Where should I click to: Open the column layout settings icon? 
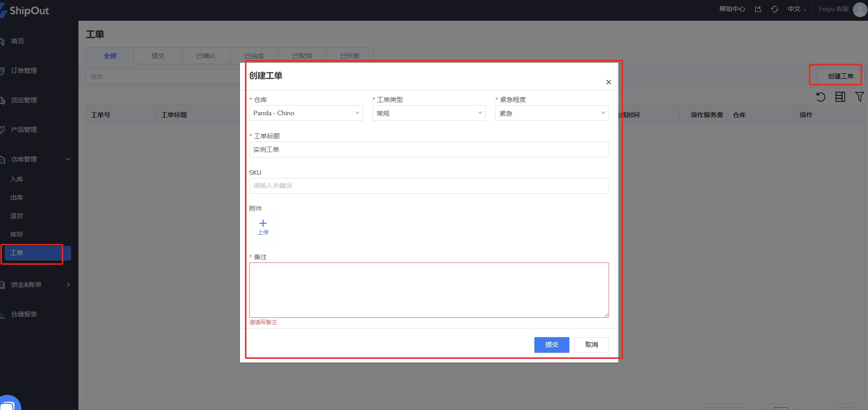[x=840, y=97]
